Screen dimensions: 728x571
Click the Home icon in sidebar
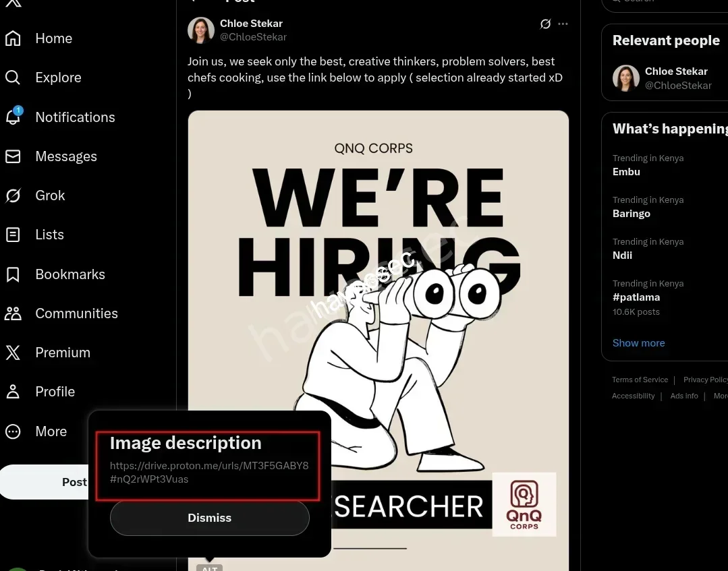(13, 38)
